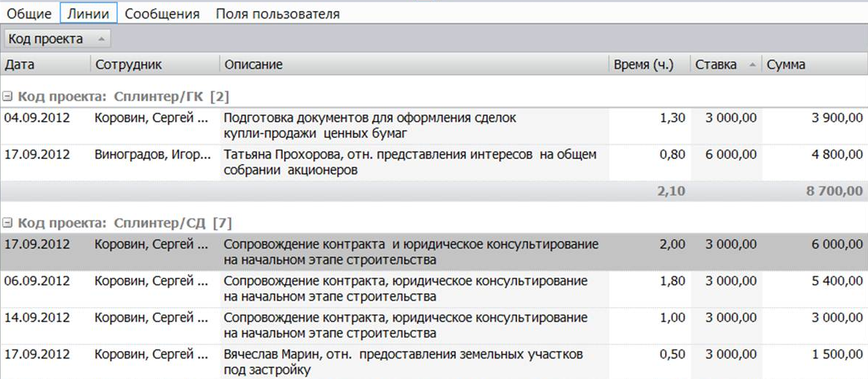The width and height of the screenshot is (868, 379).
Task: Open the Линии tab
Action: pos(89,13)
